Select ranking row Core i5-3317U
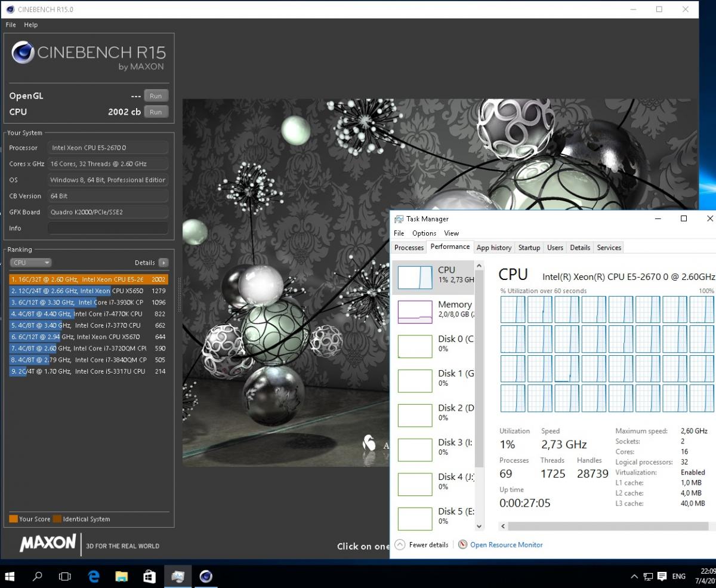Viewport: 716px width, 588px height. 88,371
